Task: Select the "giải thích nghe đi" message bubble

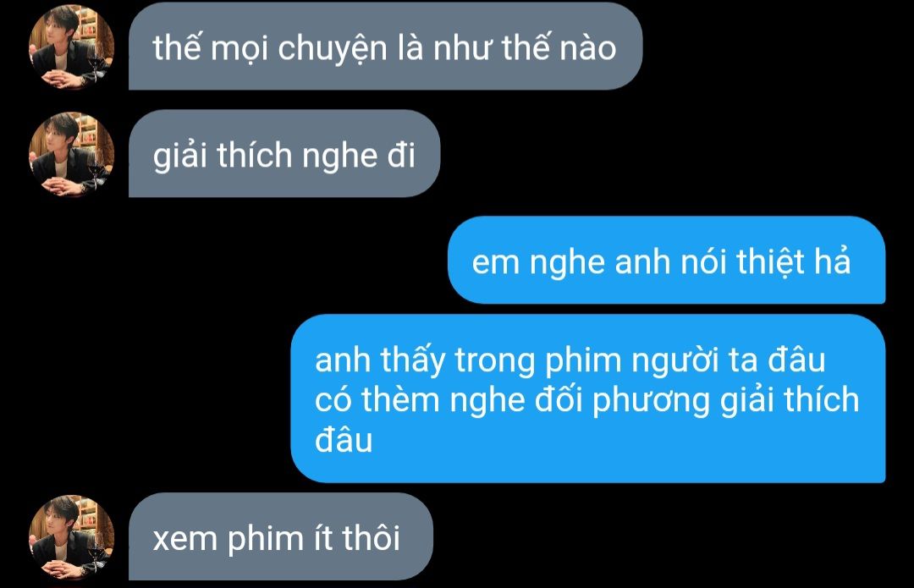Action: click(x=284, y=153)
